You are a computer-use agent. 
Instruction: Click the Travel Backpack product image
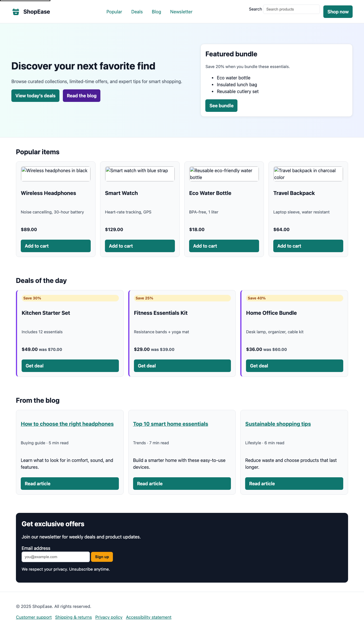[x=308, y=174]
